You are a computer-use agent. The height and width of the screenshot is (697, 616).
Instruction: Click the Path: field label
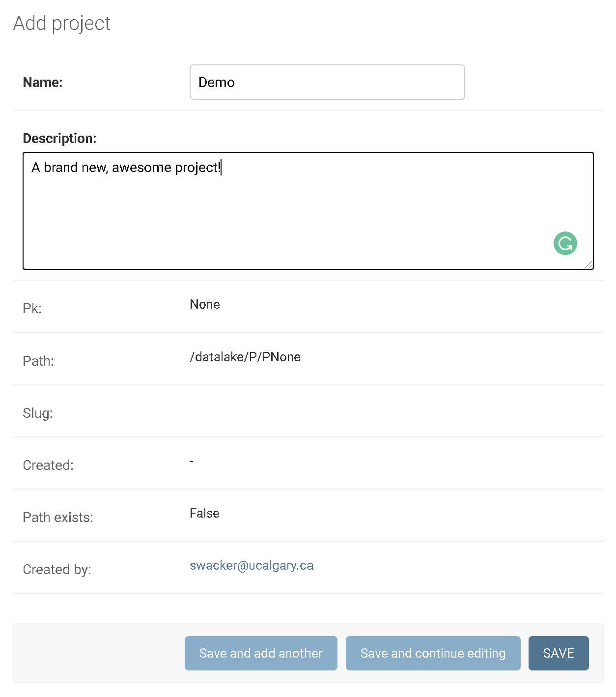[x=38, y=361]
